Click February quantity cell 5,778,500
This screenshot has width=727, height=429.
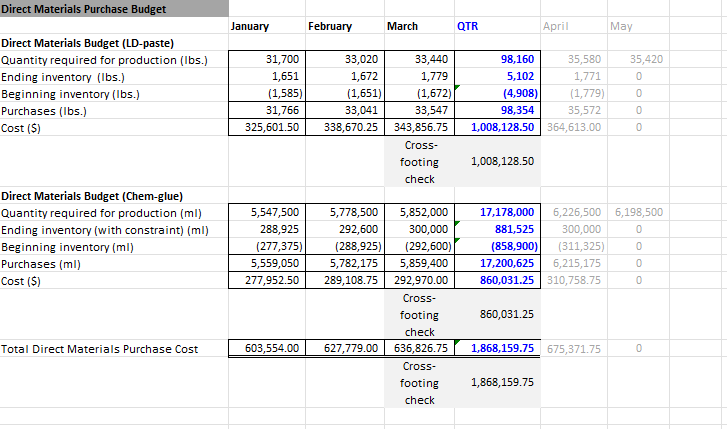(345, 212)
